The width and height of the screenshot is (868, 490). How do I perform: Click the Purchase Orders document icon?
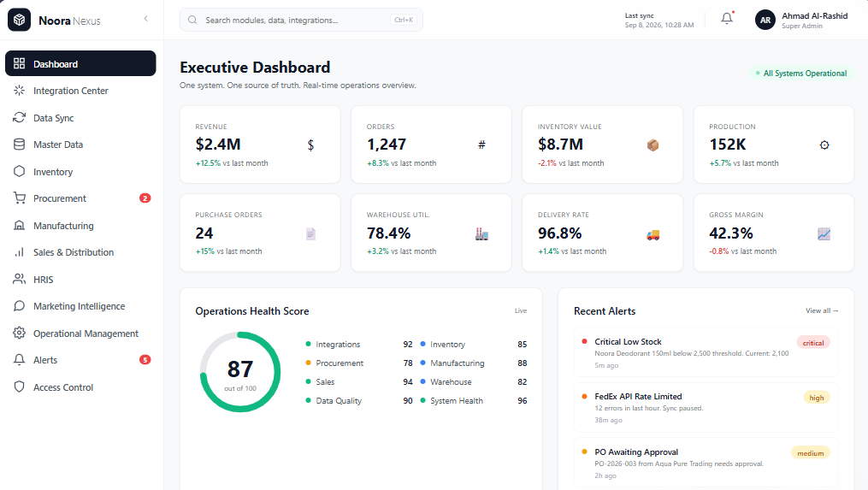[x=310, y=234]
